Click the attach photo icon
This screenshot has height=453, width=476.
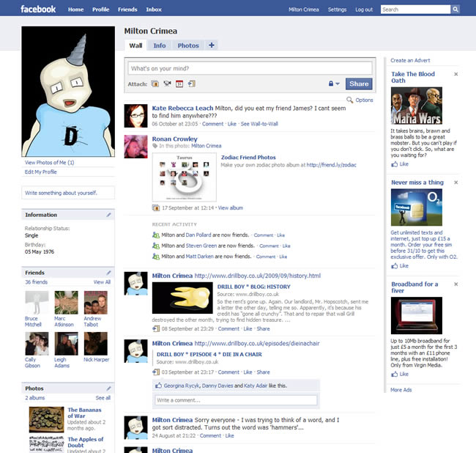pos(155,84)
